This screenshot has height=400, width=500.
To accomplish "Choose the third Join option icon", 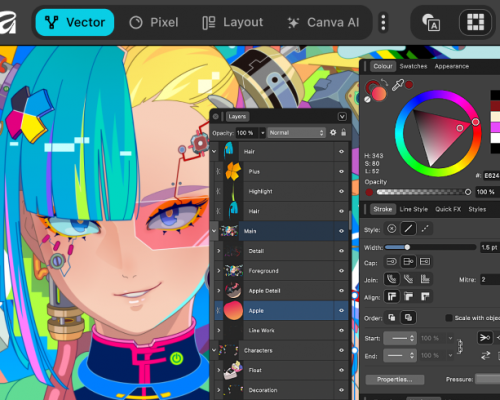I will tap(425, 279).
